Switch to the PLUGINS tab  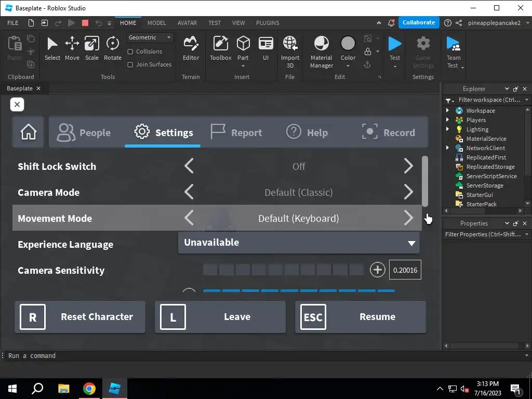click(268, 23)
